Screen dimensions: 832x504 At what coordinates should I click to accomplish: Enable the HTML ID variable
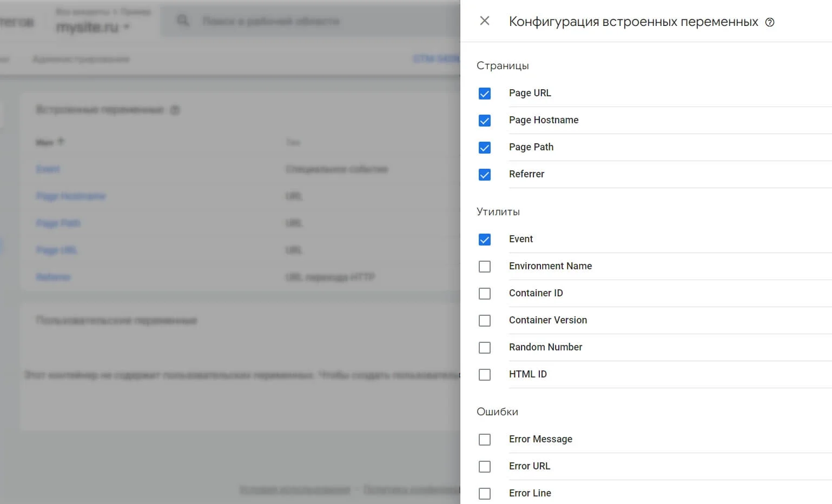tap(485, 375)
